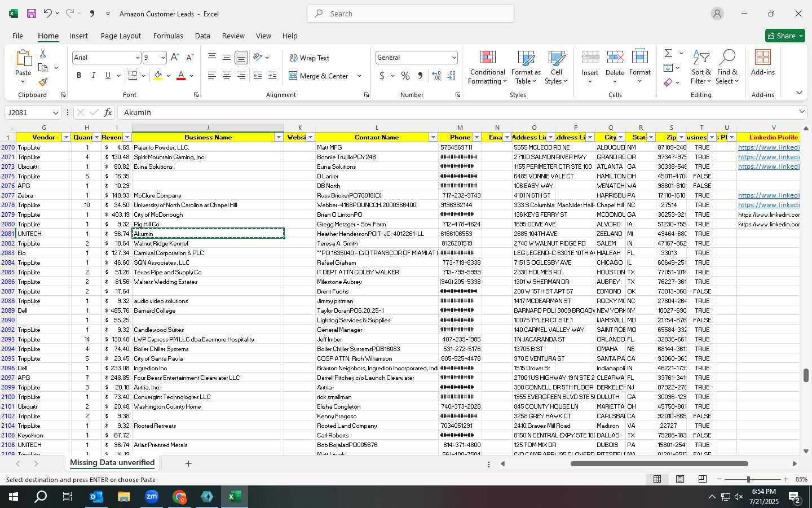The image size is (812, 508).
Task: Open Find & Select menu
Action: 727,68
